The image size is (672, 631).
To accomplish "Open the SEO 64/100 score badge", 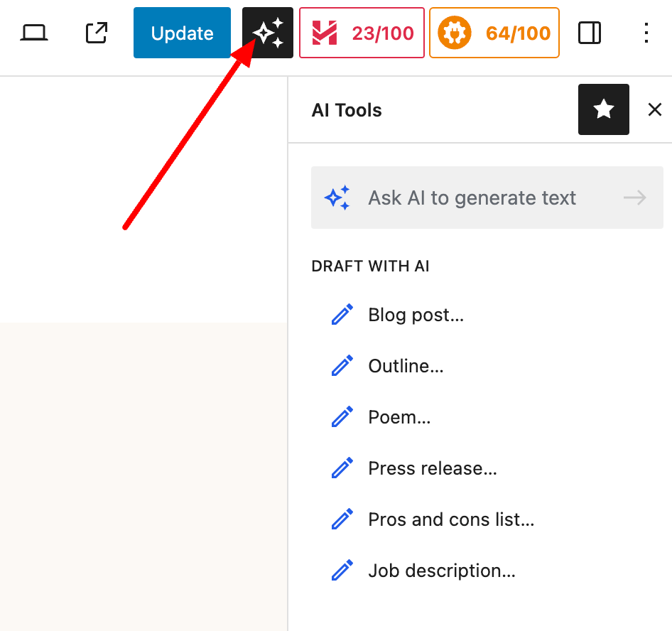I will click(494, 33).
